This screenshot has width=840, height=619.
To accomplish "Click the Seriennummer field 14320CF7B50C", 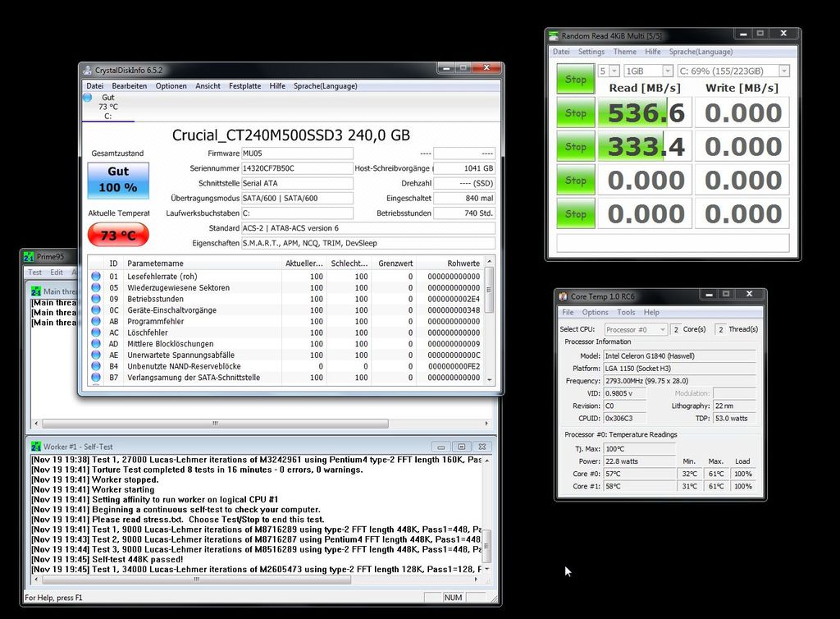I will tap(297, 168).
